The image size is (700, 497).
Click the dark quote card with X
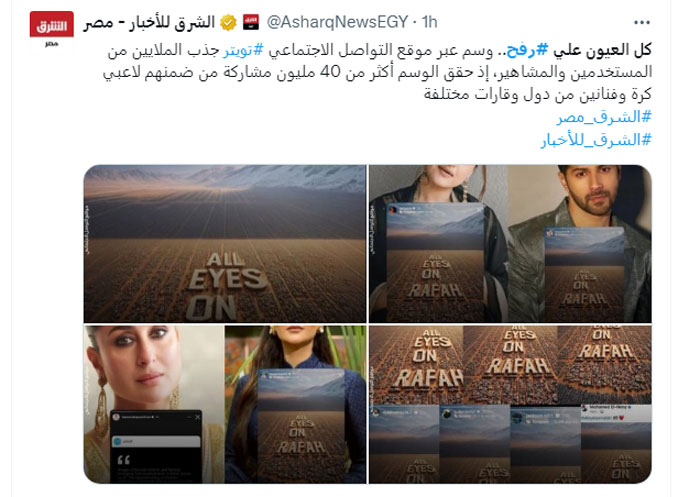pyautogui.click(x=156, y=446)
